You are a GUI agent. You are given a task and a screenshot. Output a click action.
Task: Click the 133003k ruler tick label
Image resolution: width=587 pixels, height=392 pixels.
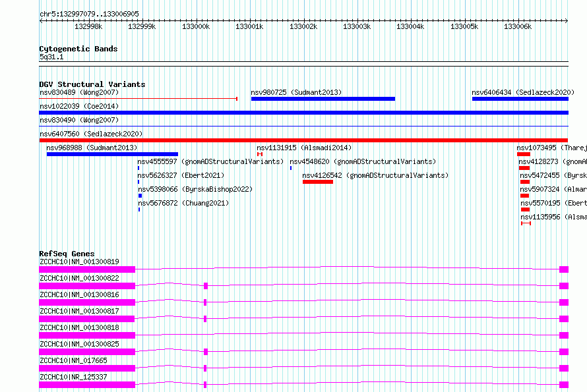(357, 26)
